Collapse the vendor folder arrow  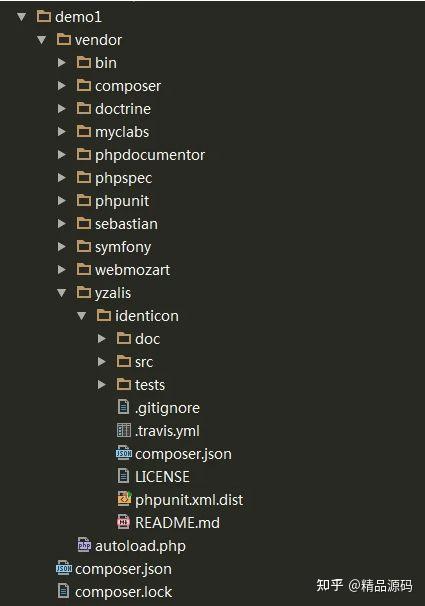(41, 39)
